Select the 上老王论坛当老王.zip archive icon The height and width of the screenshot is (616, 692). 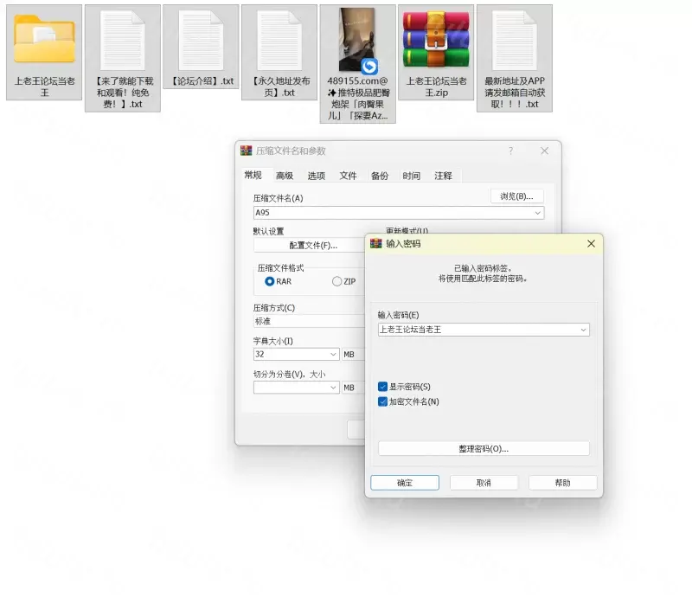point(436,39)
